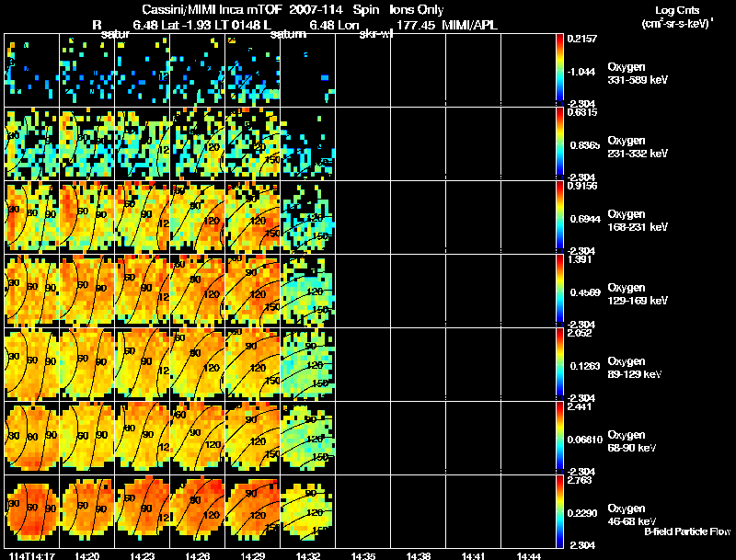Click the 14:44 time axis label

click(528, 555)
